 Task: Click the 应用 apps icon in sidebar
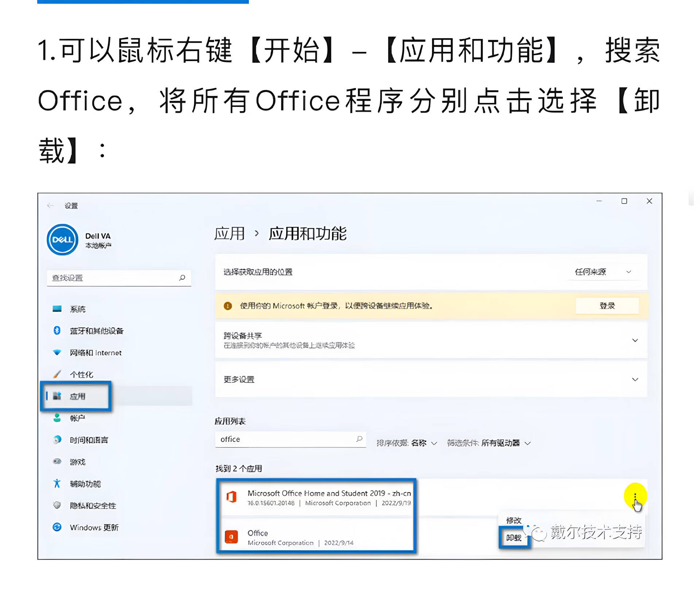[x=57, y=396]
